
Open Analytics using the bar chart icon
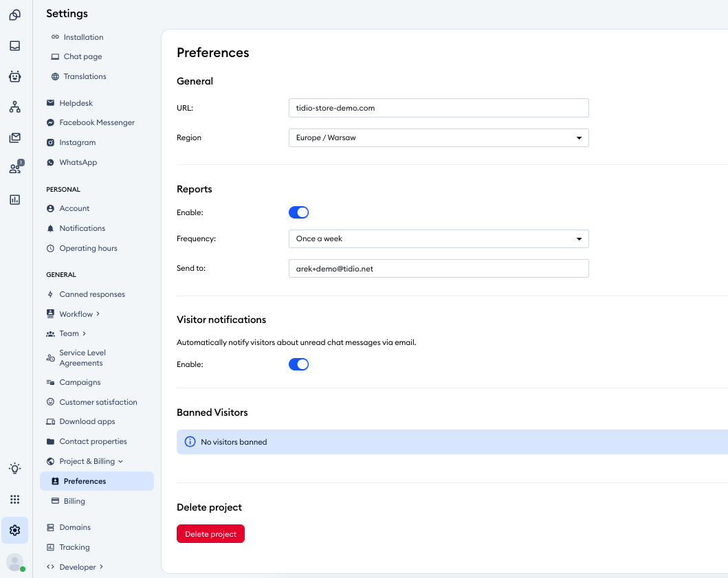click(14, 199)
